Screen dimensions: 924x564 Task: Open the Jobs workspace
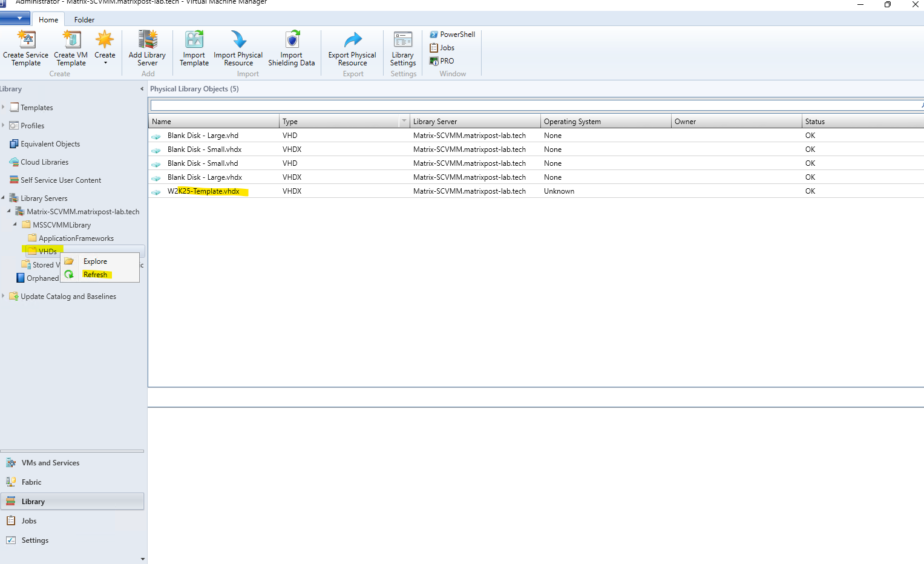(72, 521)
